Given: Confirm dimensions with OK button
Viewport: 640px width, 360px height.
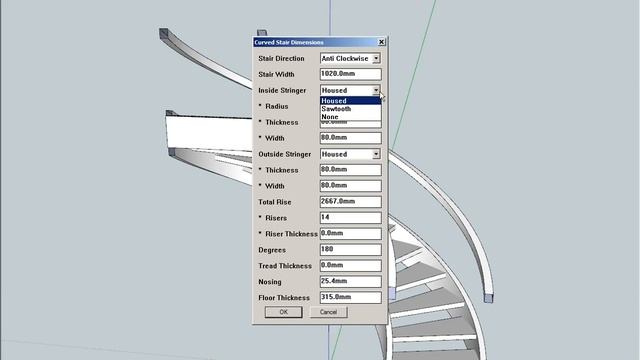Looking at the screenshot, I should click(284, 312).
